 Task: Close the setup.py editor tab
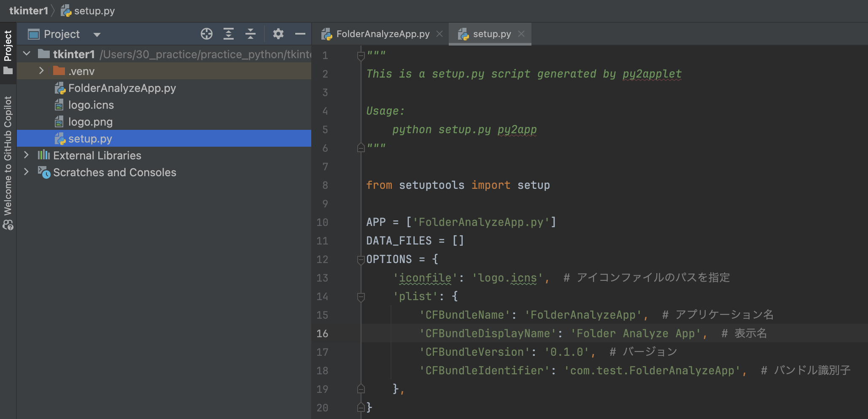coord(522,34)
